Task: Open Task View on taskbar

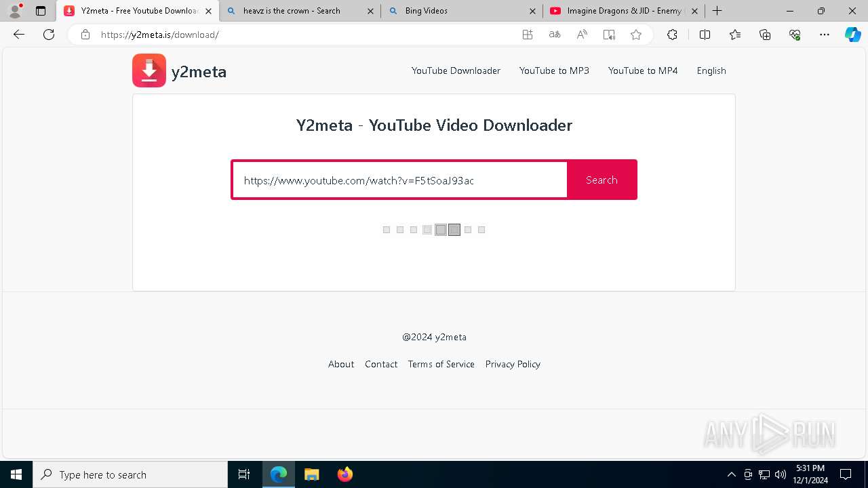Action: tap(244, 474)
